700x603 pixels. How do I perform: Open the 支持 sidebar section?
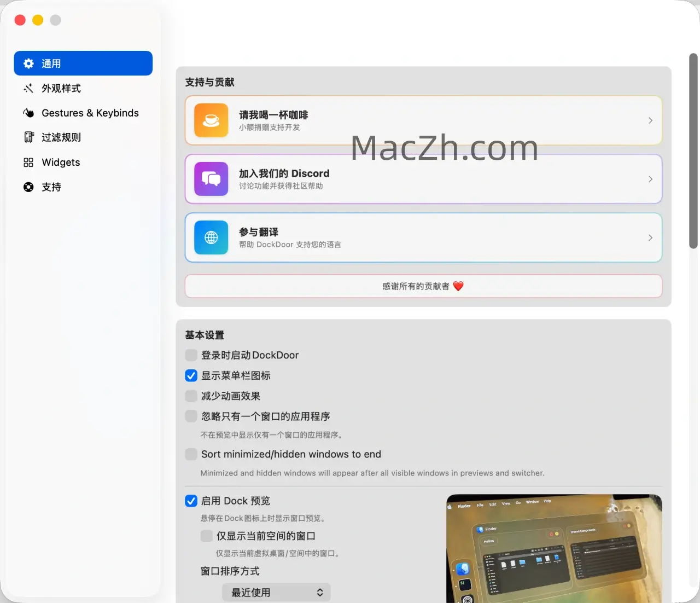[51, 187]
